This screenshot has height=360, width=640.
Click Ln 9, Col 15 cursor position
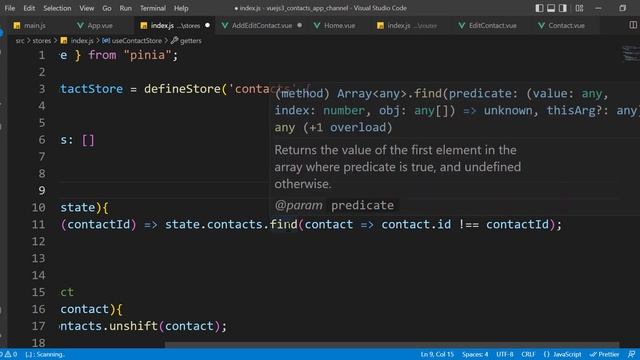point(437,354)
